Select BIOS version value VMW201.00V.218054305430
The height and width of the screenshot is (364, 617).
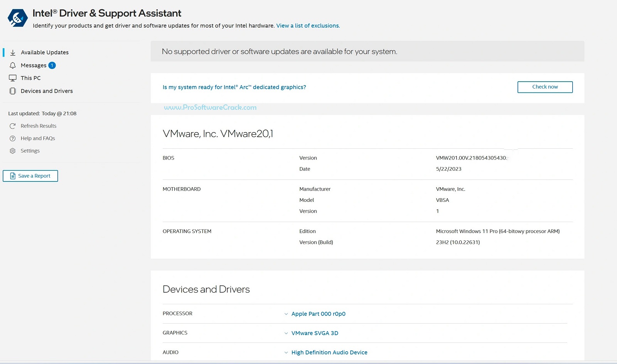click(x=471, y=158)
